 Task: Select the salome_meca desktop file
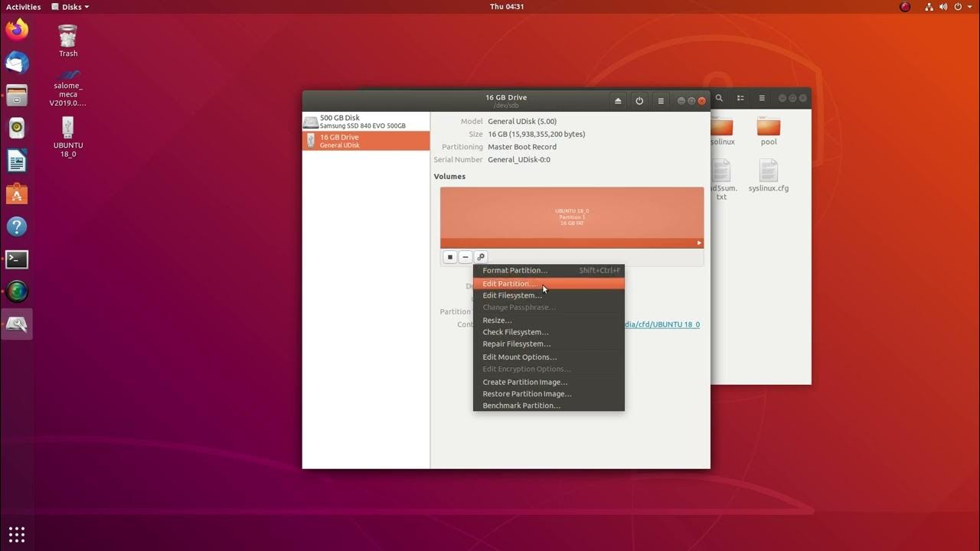pyautogui.click(x=68, y=88)
